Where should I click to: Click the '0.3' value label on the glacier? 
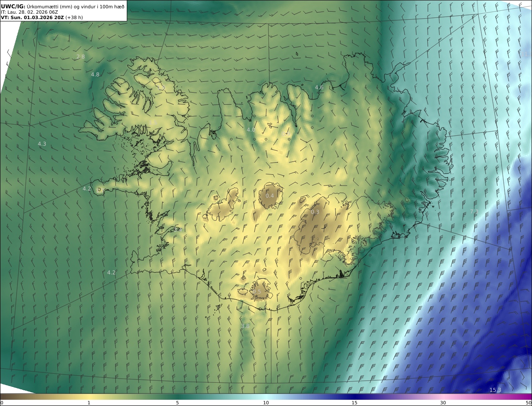pyautogui.click(x=315, y=212)
